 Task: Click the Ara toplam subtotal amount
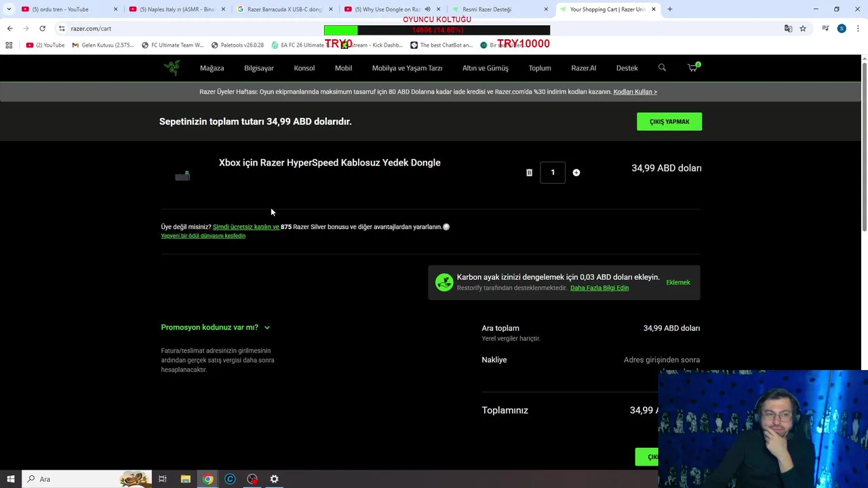[671, 328]
